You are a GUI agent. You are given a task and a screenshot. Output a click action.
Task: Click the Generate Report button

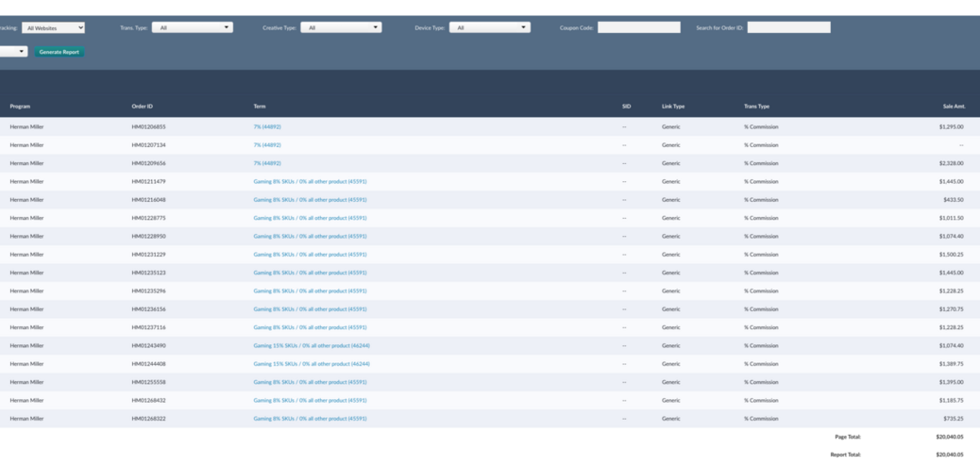pos(59,52)
